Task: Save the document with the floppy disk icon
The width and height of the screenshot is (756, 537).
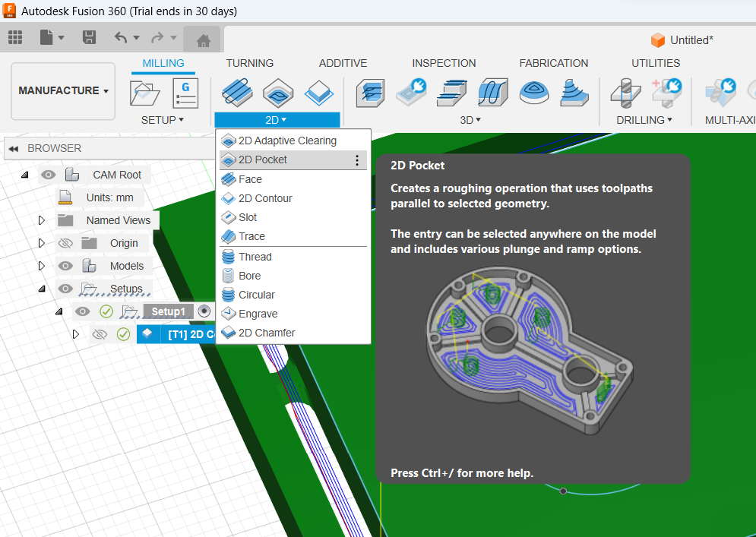Action: 89,38
